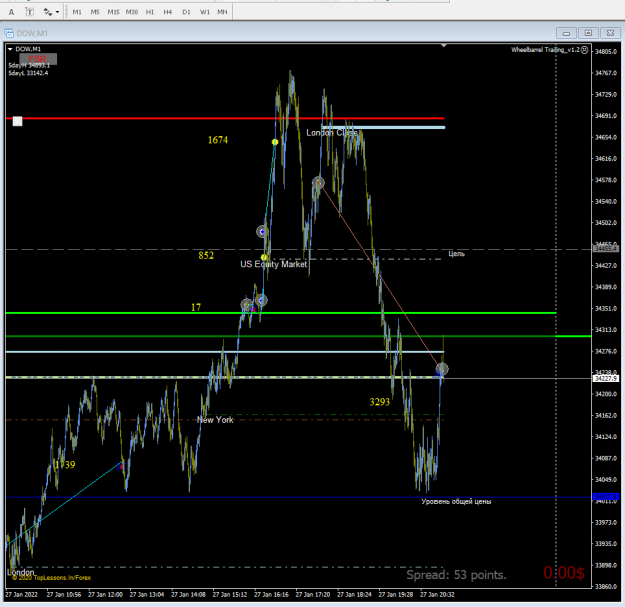Click the Spread: 53 points text
625x607 pixels.
(x=456, y=575)
